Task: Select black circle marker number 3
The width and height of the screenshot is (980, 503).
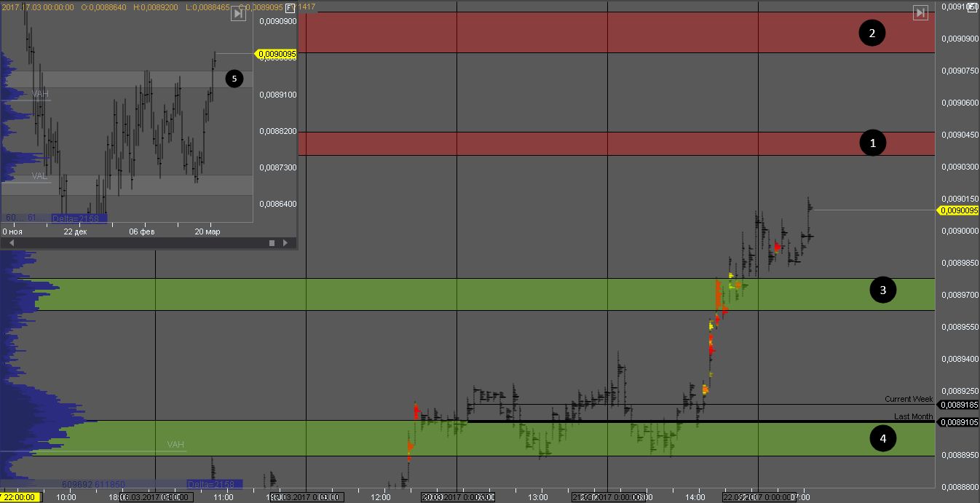Action: (x=882, y=290)
